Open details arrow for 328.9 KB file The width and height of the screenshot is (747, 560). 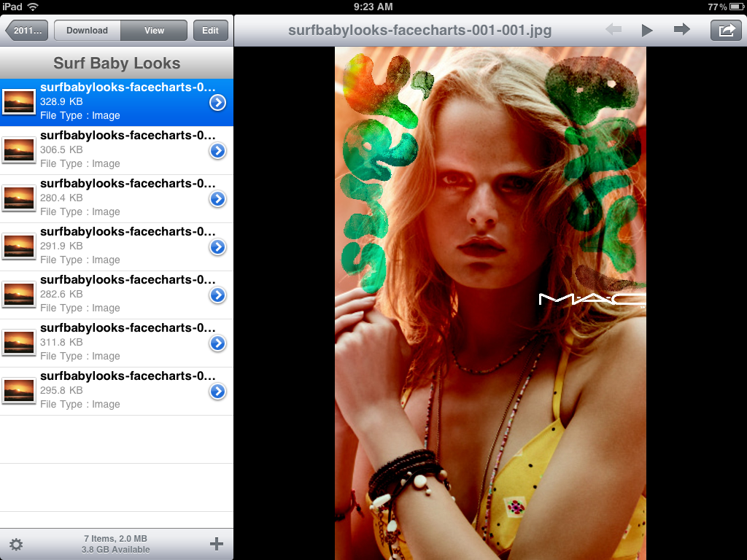(x=217, y=102)
